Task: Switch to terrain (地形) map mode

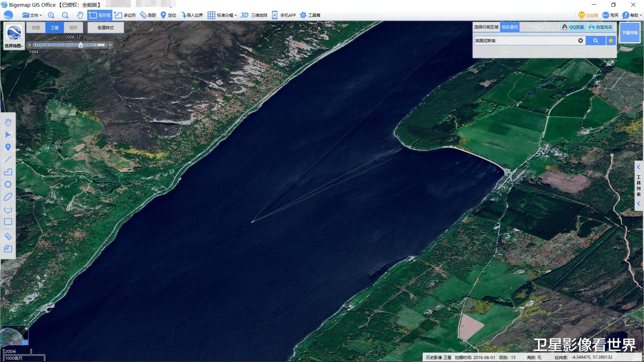Action: click(x=73, y=27)
